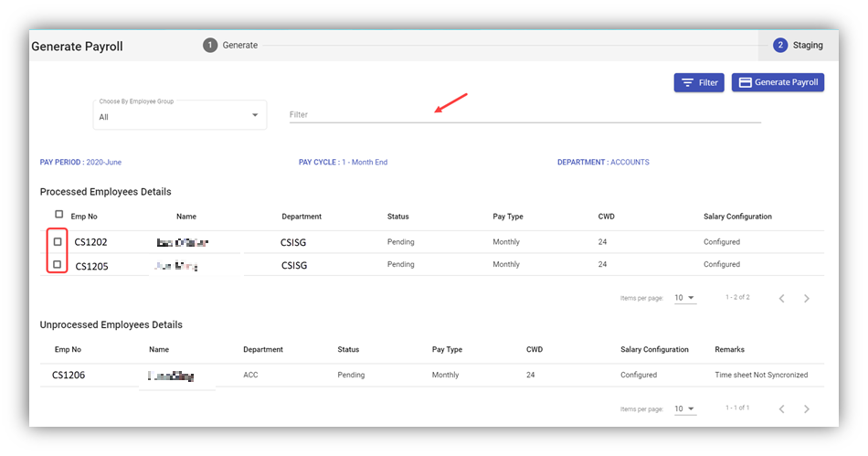
Task: Click previous page arrow in Unprocessed table
Action: pos(782,408)
